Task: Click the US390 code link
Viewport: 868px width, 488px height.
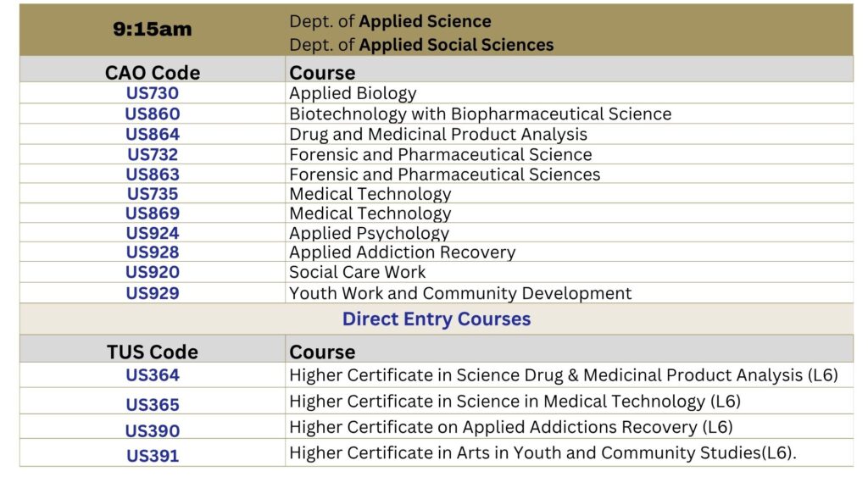Action: (x=153, y=430)
